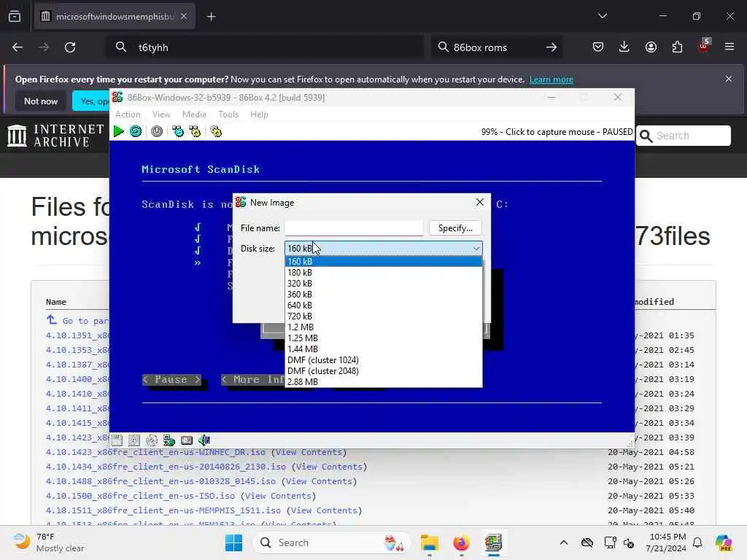Submit 86box roms search arrow
The height and width of the screenshot is (560, 747).
coord(551,47)
